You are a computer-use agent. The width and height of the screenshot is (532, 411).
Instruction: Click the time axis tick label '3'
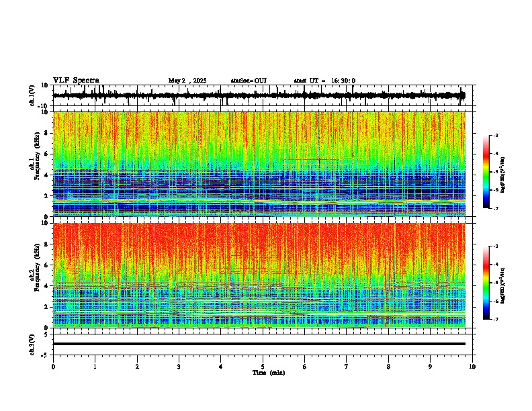[x=179, y=367]
